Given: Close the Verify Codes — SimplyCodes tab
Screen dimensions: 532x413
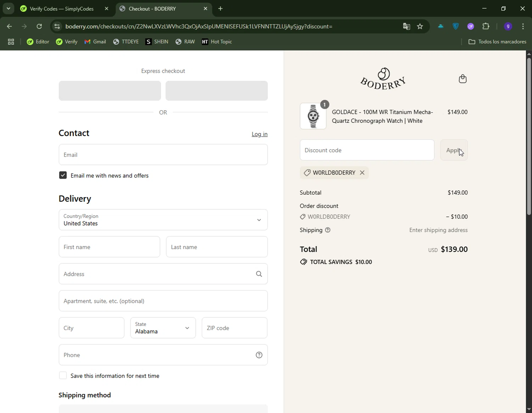Looking at the screenshot, I should [x=106, y=9].
